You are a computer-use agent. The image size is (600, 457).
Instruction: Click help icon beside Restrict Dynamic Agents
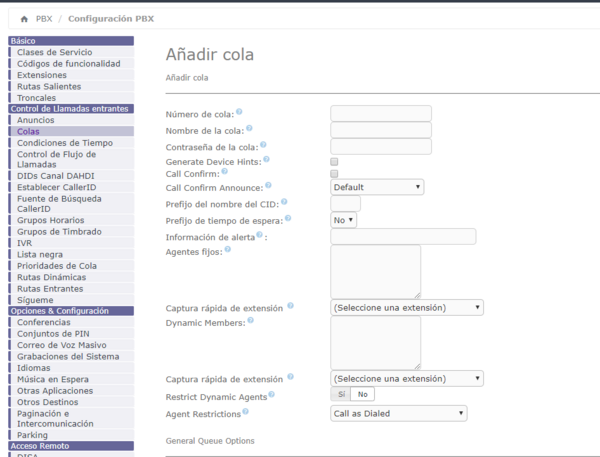[x=271, y=395]
